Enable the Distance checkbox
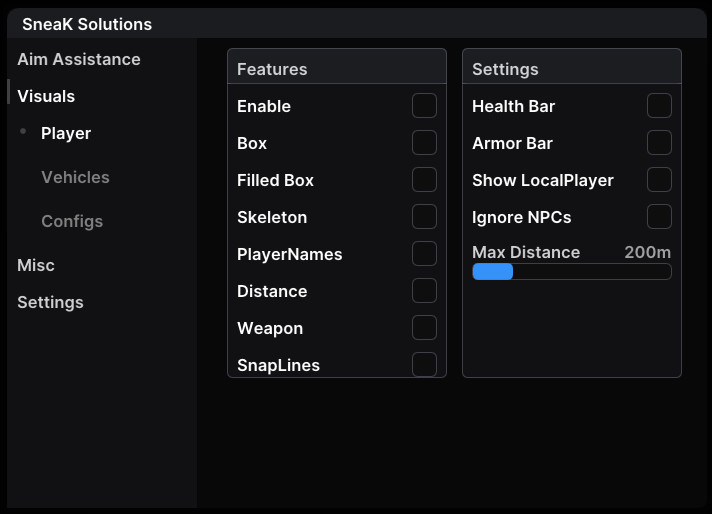This screenshot has width=712, height=514. point(424,291)
